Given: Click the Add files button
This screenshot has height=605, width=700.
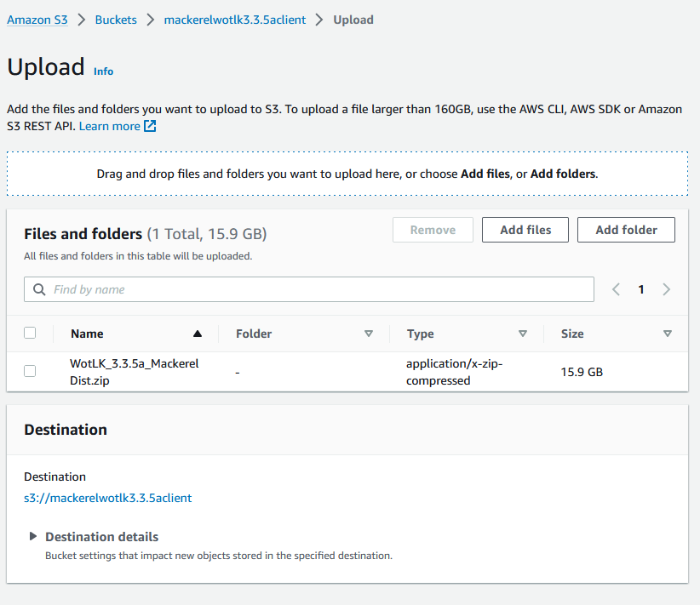Looking at the screenshot, I should [x=525, y=230].
